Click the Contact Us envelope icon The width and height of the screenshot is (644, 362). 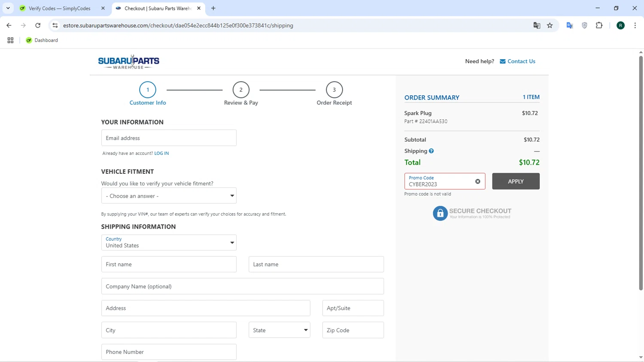(x=502, y=61)
